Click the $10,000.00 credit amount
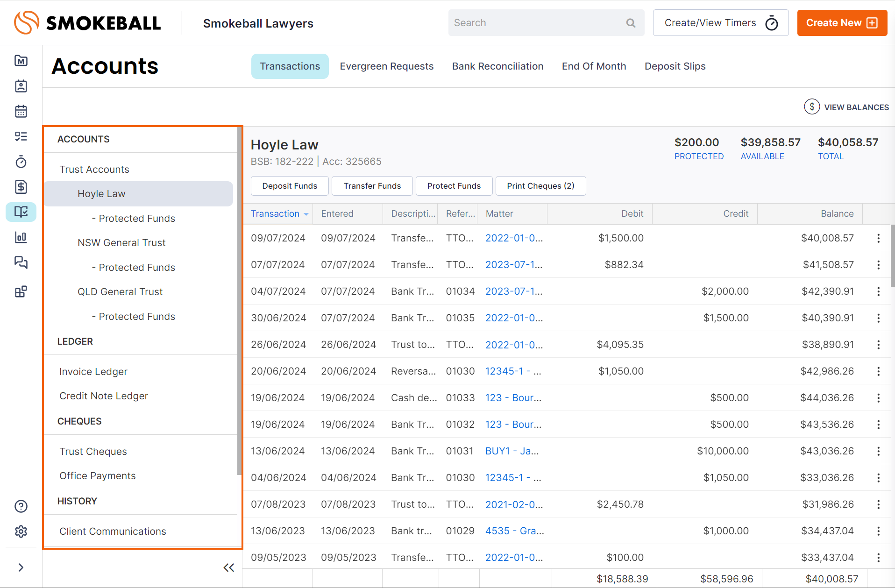Screen dimensions: 895x588 723,451
